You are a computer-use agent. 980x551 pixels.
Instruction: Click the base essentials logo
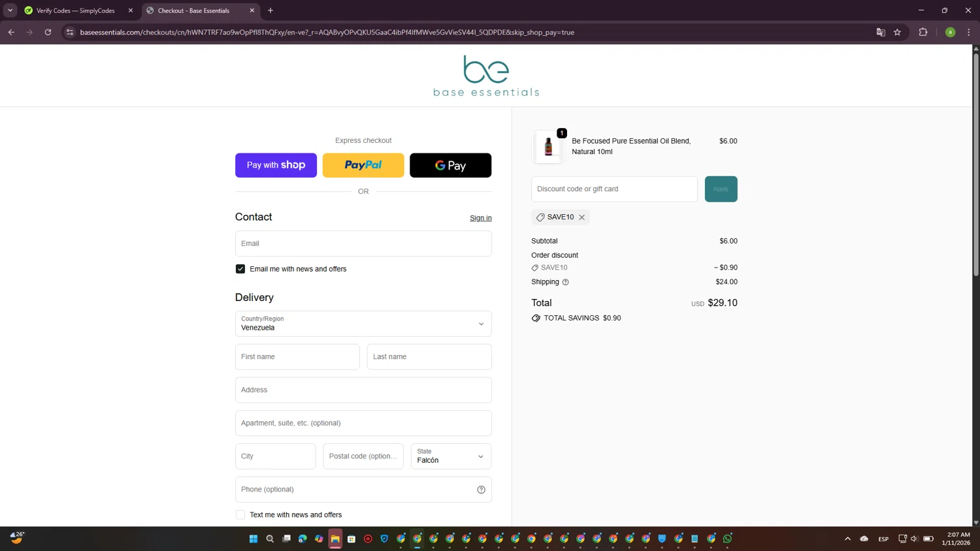(486, 76)
